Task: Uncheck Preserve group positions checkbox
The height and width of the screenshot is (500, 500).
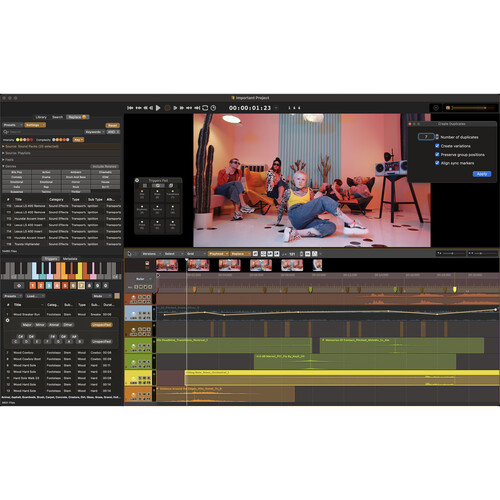Action: 437,154
